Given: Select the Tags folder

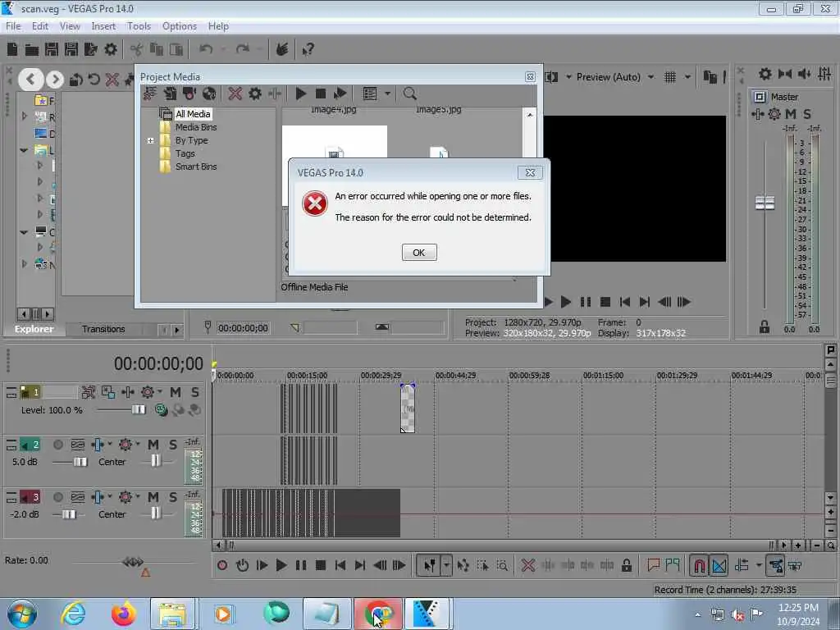Looking at the screenshot, I should (185, 153).
